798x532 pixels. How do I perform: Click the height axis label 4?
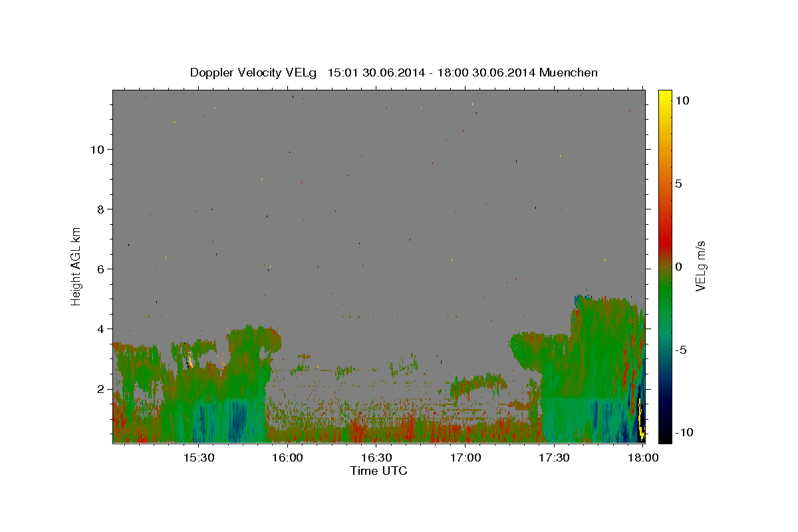tap(100, 329)
